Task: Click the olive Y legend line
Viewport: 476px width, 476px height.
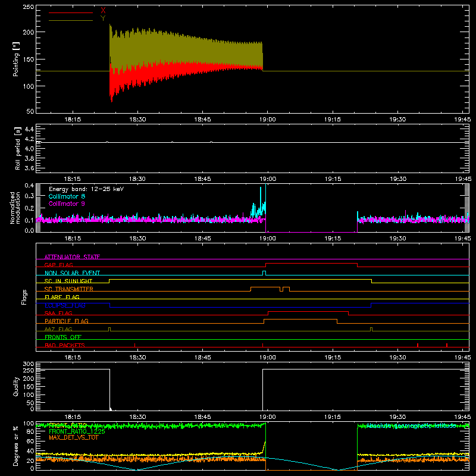Action: click(71, 20)
